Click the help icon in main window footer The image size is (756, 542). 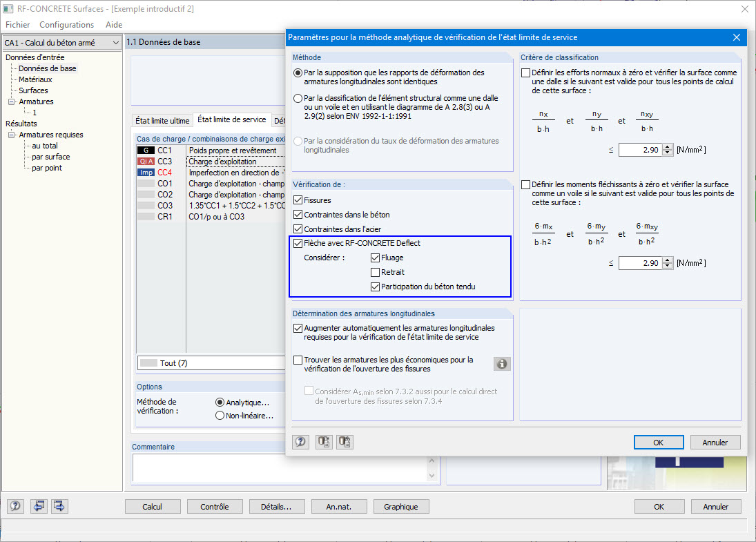point(15,506)
